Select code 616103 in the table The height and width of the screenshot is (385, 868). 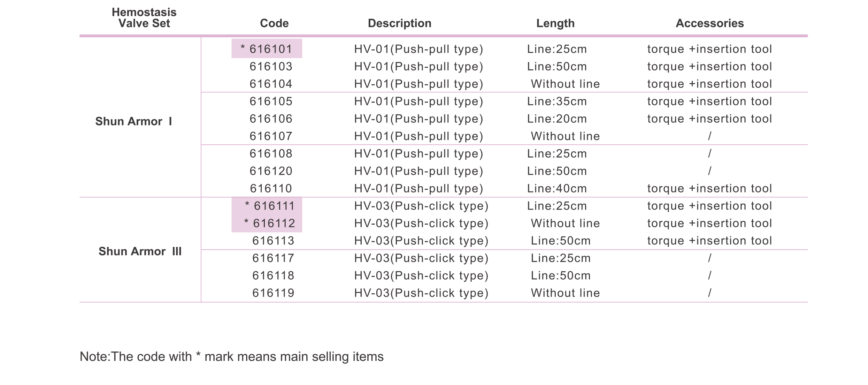[x=271, y=66]
